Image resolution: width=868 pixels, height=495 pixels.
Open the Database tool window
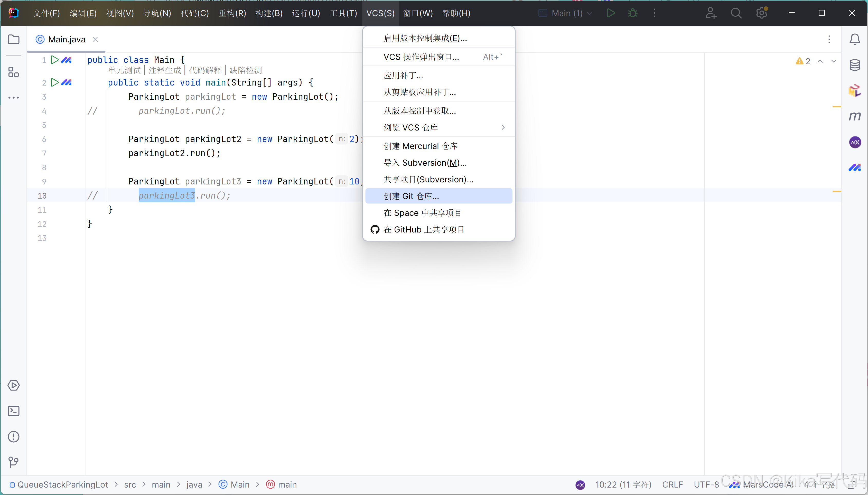pyautogui.click(x=855, y=64)
